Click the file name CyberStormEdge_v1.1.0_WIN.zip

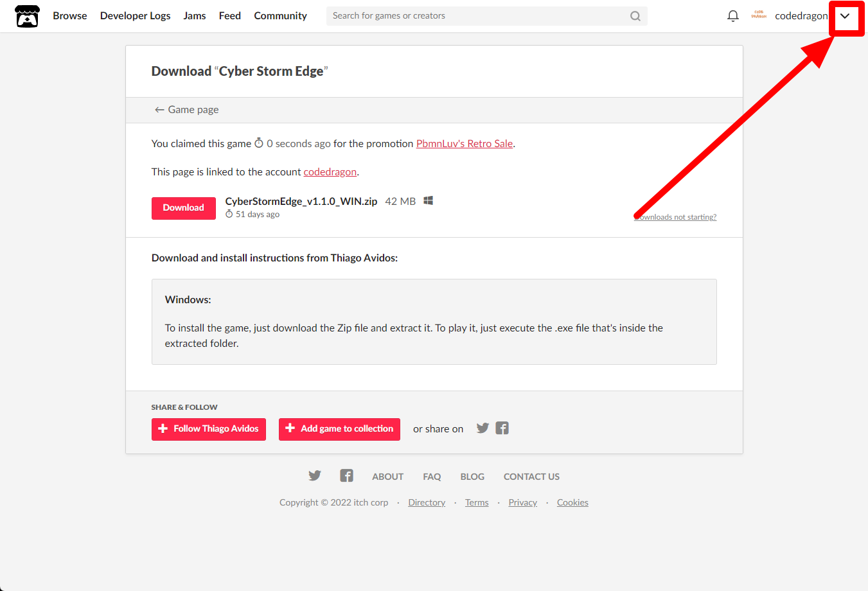click(x=301, y=202)
